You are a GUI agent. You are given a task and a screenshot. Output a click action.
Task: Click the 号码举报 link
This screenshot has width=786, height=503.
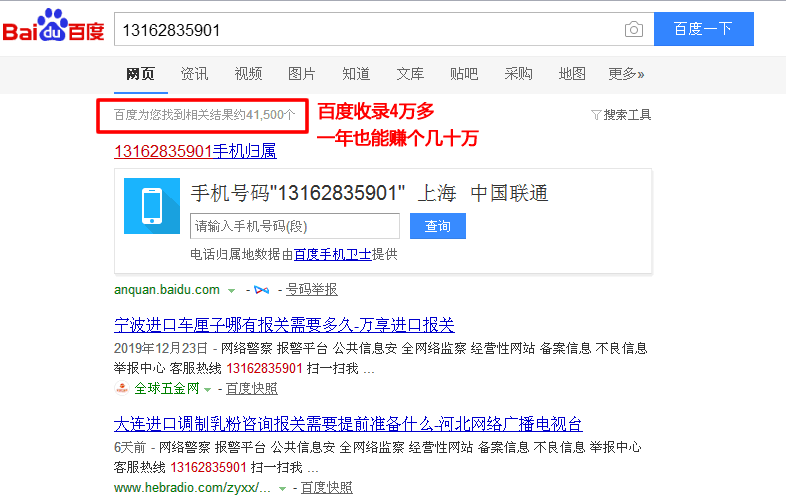311,290
